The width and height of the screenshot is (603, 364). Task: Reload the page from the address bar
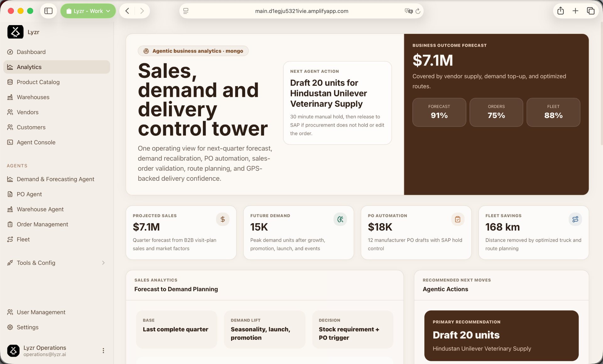pos(418,11)
